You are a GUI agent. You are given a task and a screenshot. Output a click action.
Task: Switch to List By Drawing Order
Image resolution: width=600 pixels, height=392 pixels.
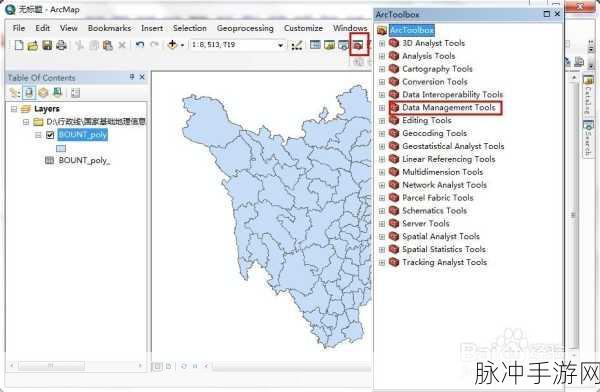click(15, 93)
